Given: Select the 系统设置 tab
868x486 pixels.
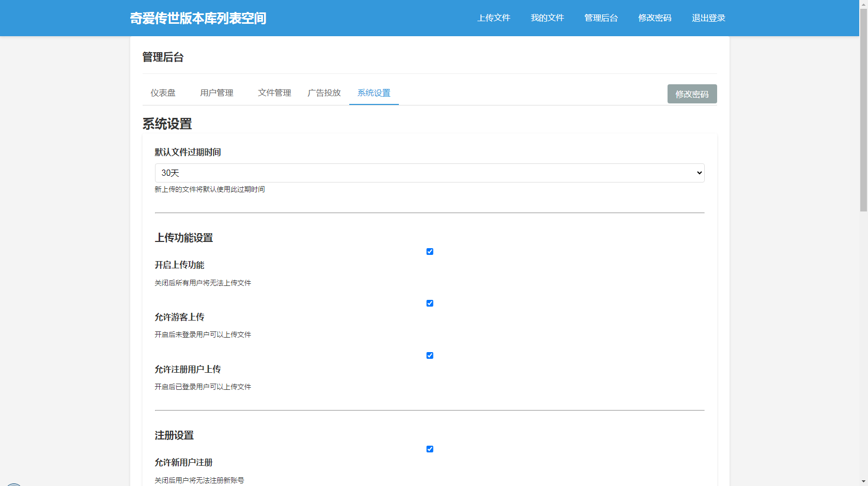Looking at the screenshot, I should [x=374, y=93].
